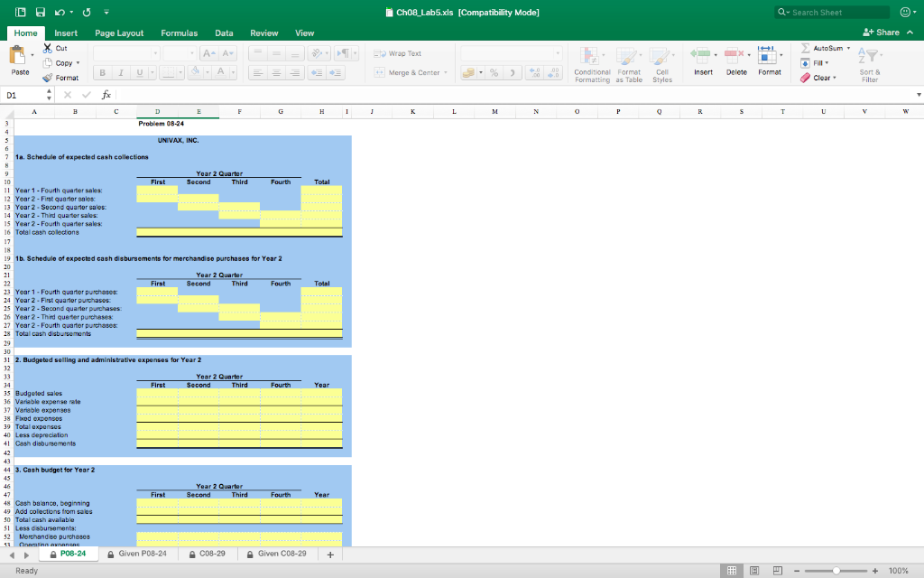Open the number format dropdown

[558, 53]
